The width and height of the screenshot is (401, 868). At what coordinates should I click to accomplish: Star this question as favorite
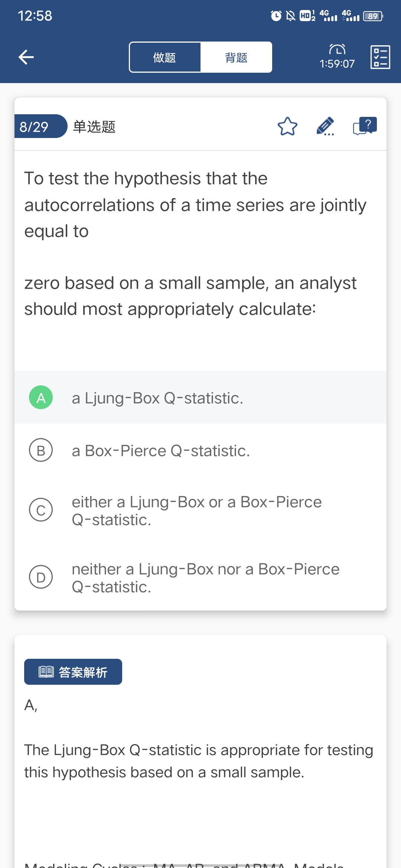[x=287, y=126]
